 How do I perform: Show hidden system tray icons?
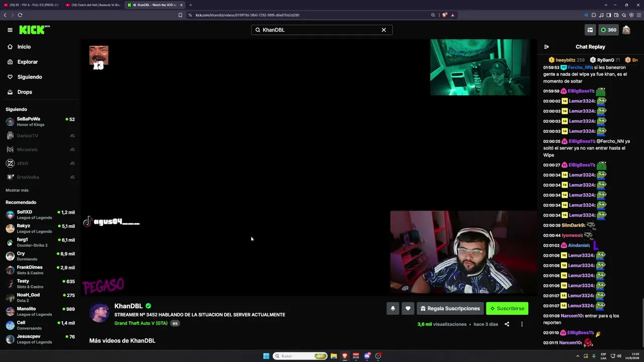point(578,356)
